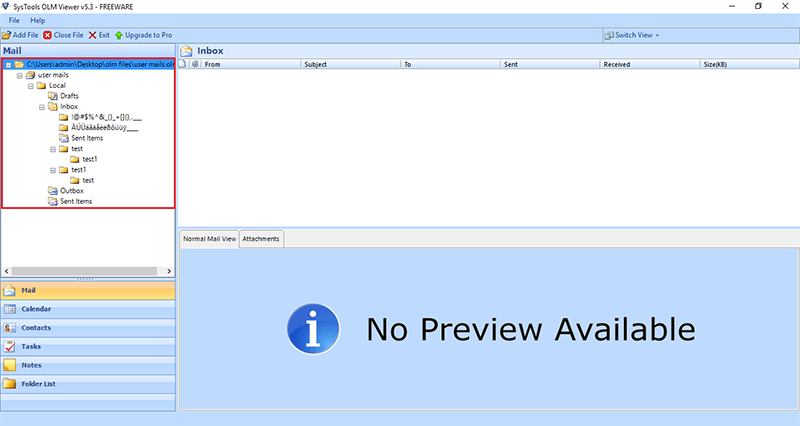This screenshot has height=426, width=800.
Task: Sort by To column header
Action: click(x=451, y=64)
